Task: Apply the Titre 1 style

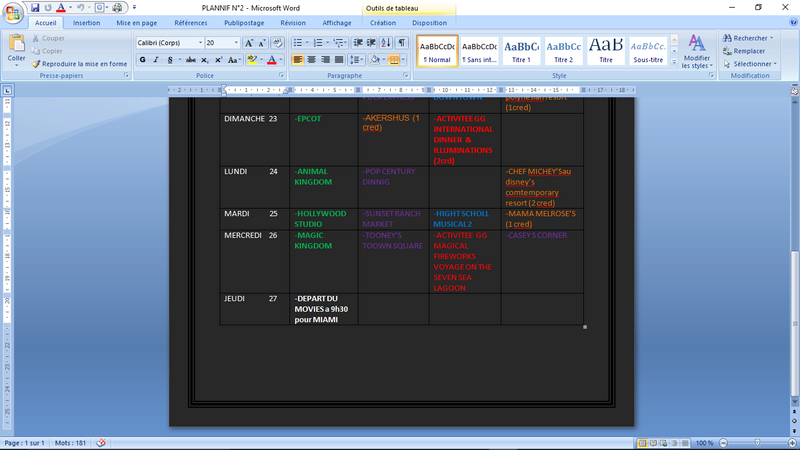Action: click(x=521, y=51)
